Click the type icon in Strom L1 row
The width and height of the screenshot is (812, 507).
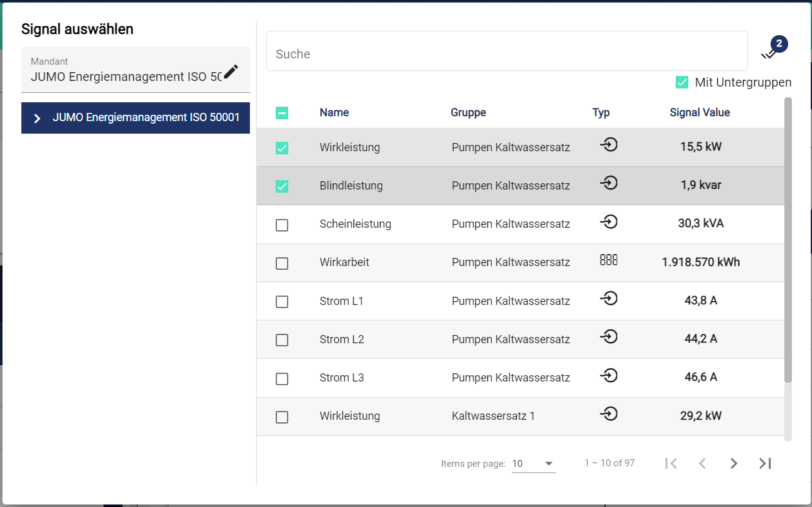click(608, 299)
